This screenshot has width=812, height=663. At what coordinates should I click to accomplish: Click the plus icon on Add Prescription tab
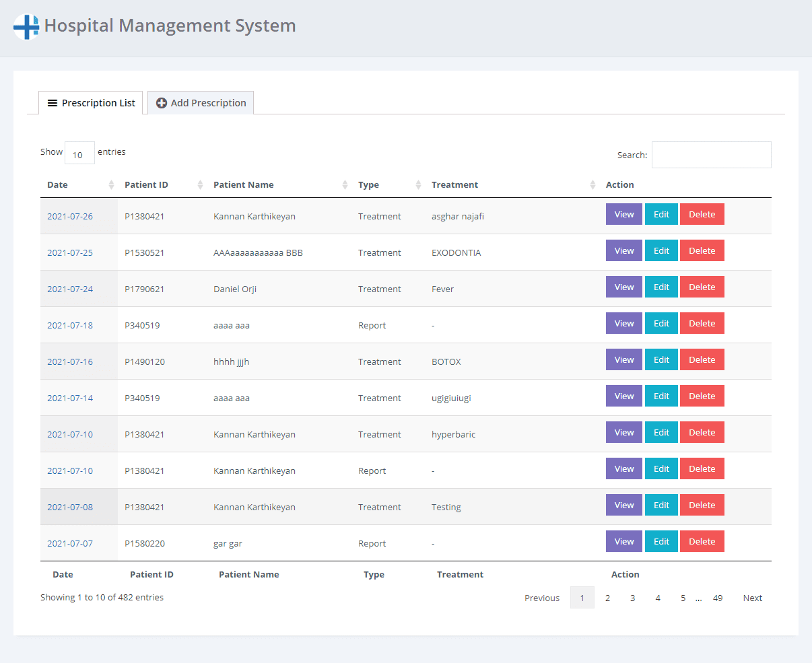(x=162, y=102)
